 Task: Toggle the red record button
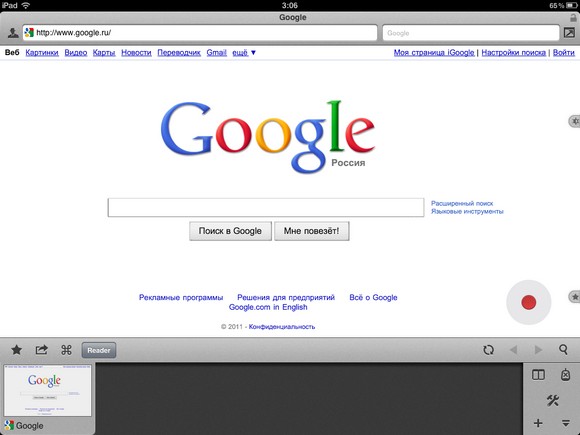(529, 302)
